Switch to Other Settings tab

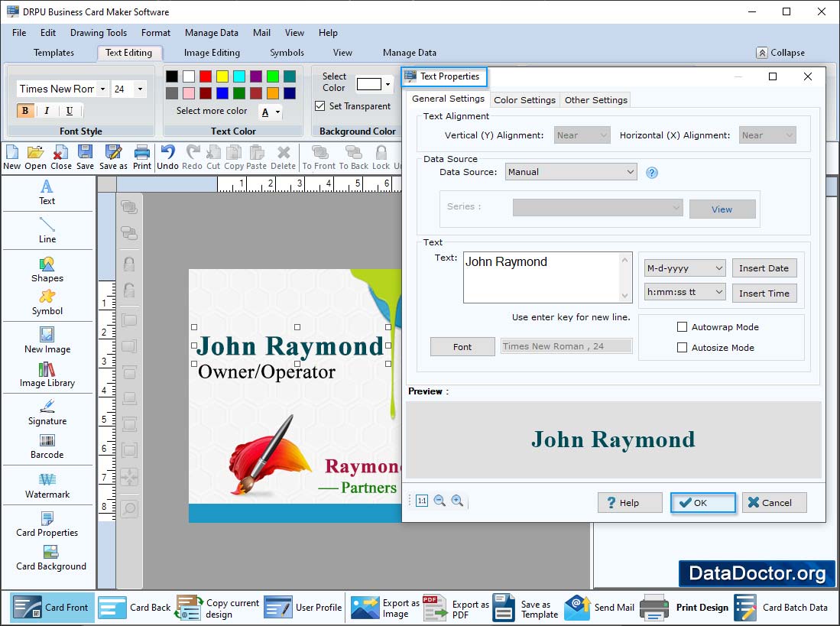point(595,99)
